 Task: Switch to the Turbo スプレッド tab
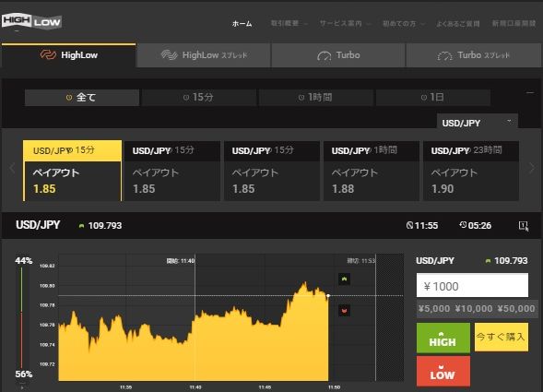[x=474, y=55]
